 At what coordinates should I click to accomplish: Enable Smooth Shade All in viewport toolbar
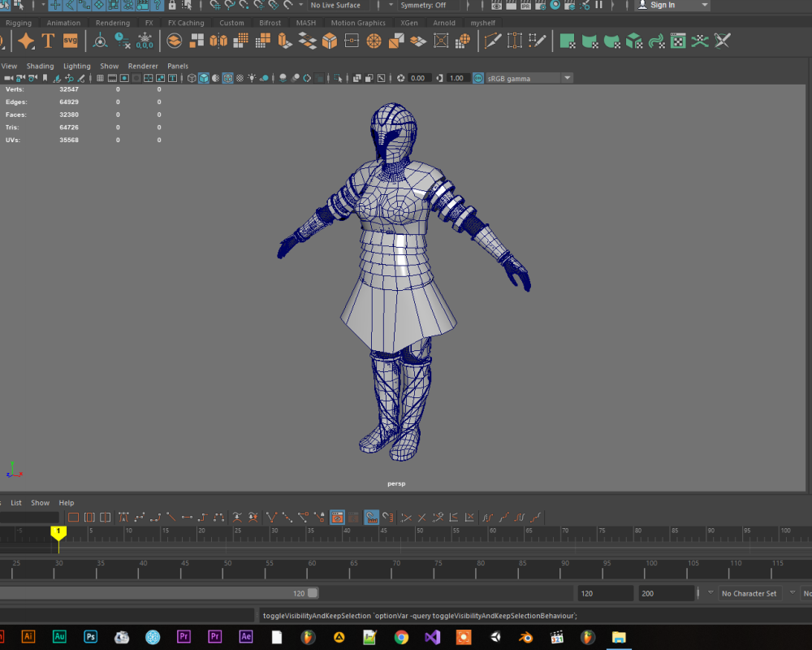point(202,78)
